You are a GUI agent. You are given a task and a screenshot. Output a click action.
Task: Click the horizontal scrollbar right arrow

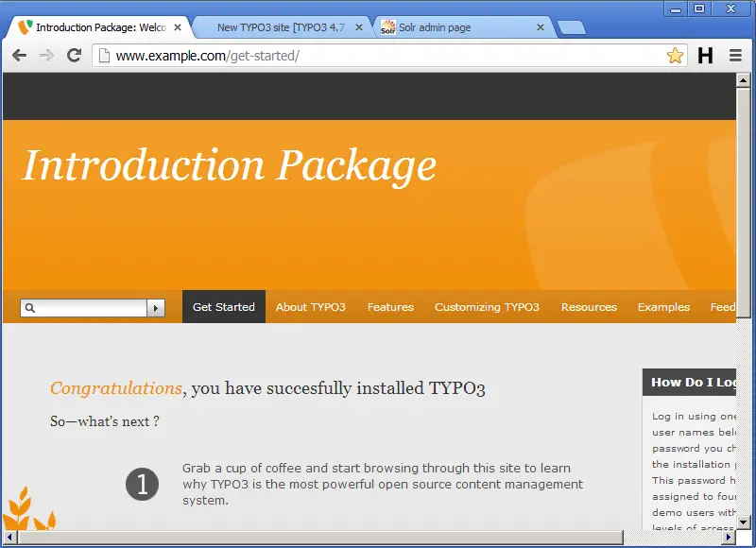point(729,537)
